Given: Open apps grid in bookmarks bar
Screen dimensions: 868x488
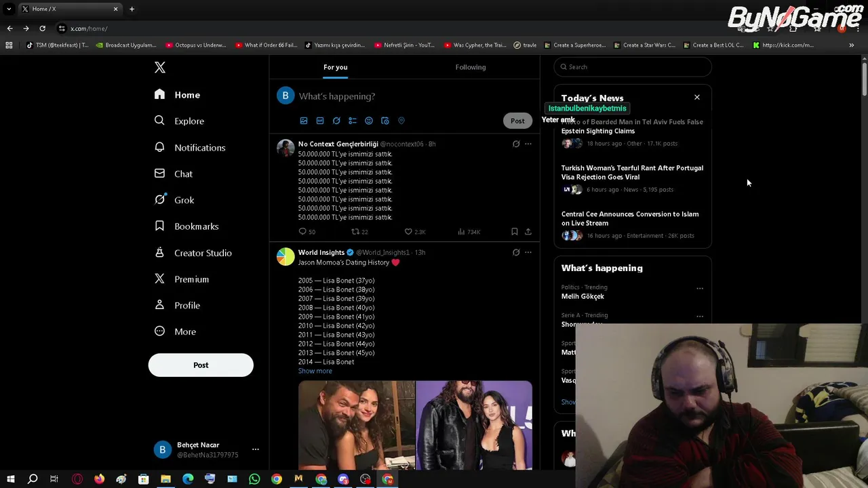Looking at the screenshot, I should pyautogui.click(x=9, y=45).
